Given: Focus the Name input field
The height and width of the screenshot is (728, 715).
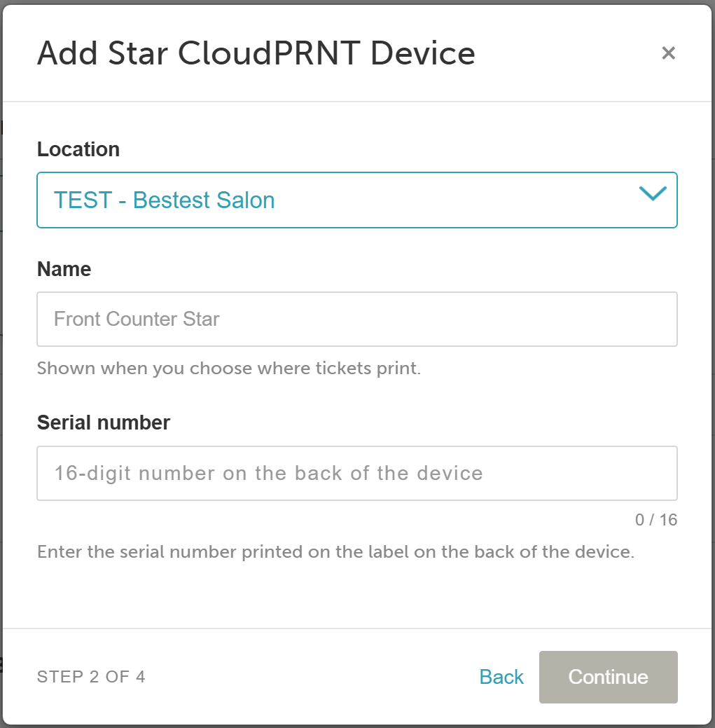Looking at the screenshot, I should [x=357, y=319].
